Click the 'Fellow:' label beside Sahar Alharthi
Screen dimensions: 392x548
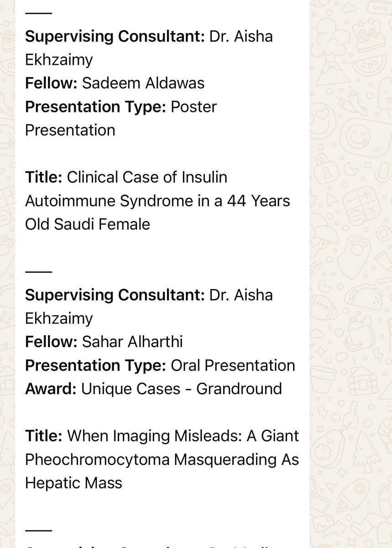pyautogui.click(x=51, y=342)
